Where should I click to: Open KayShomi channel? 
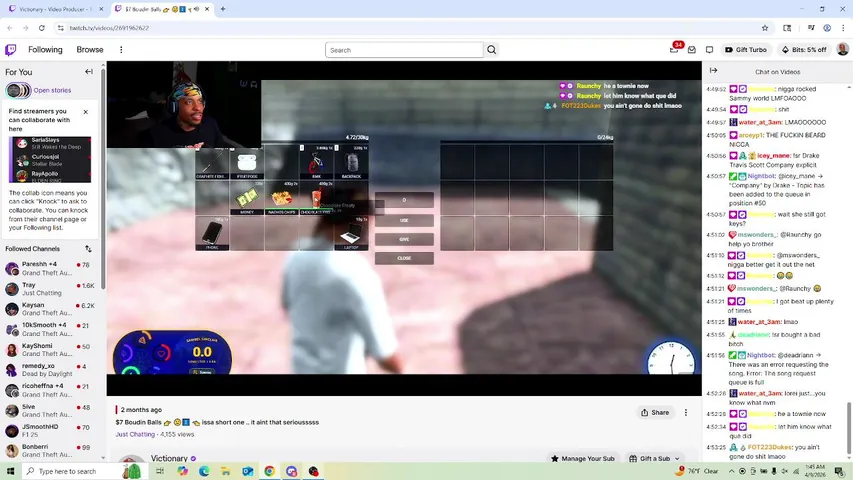click(x=49, y=349)
